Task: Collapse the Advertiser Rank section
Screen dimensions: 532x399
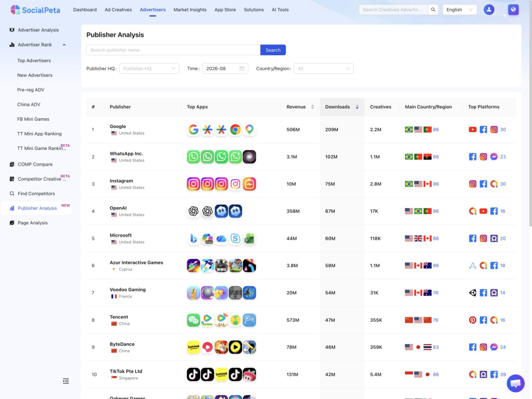Action: (64, 45)
